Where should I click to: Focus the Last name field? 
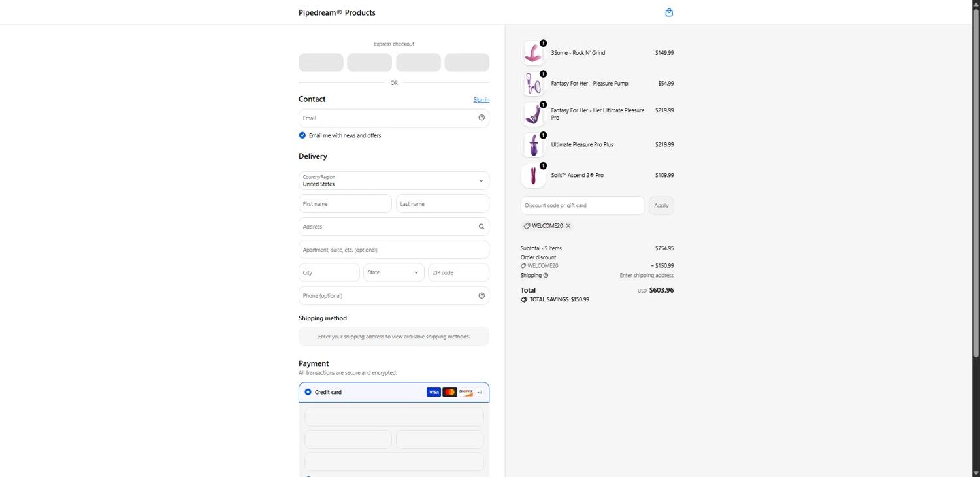click(443, 204)
